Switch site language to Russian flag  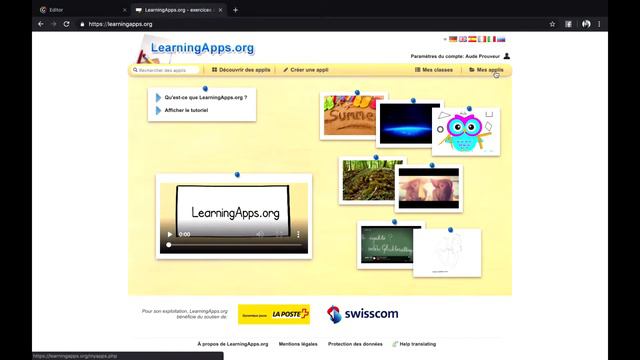pyautogui.click(x=501, y=39)
